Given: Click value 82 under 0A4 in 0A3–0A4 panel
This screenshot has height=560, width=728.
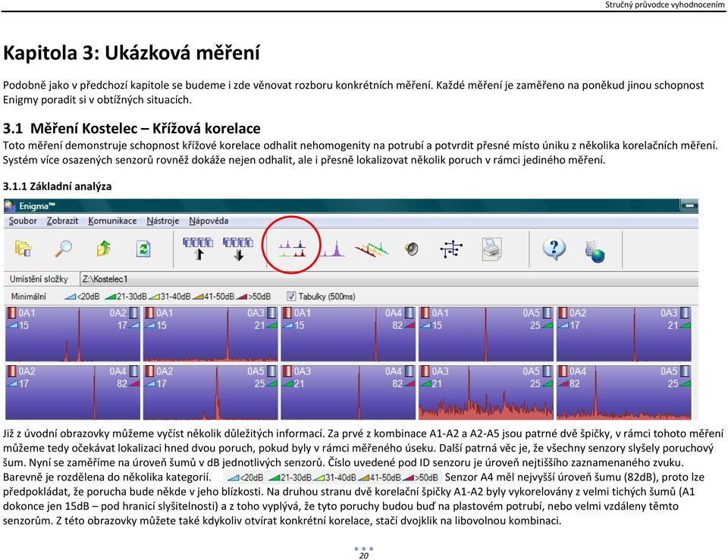Looking at the screenshot, I should point(397,384).
